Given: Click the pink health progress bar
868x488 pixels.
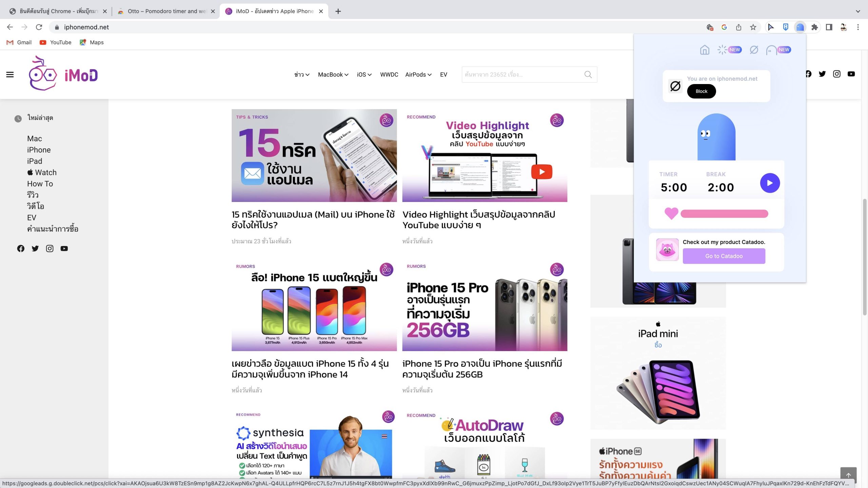Looking at the screenshot, I should coord(724,214).
